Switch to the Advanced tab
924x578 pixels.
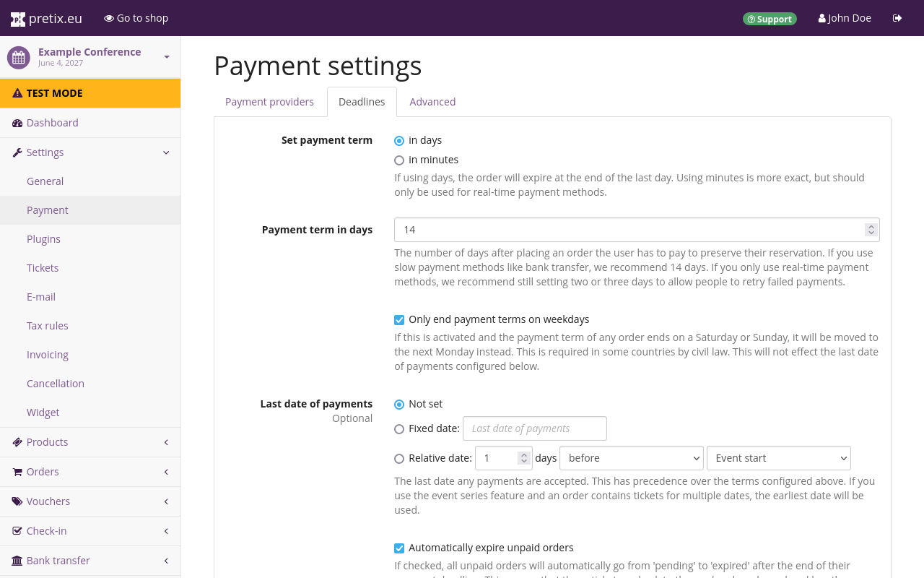[x=432, y=102]
